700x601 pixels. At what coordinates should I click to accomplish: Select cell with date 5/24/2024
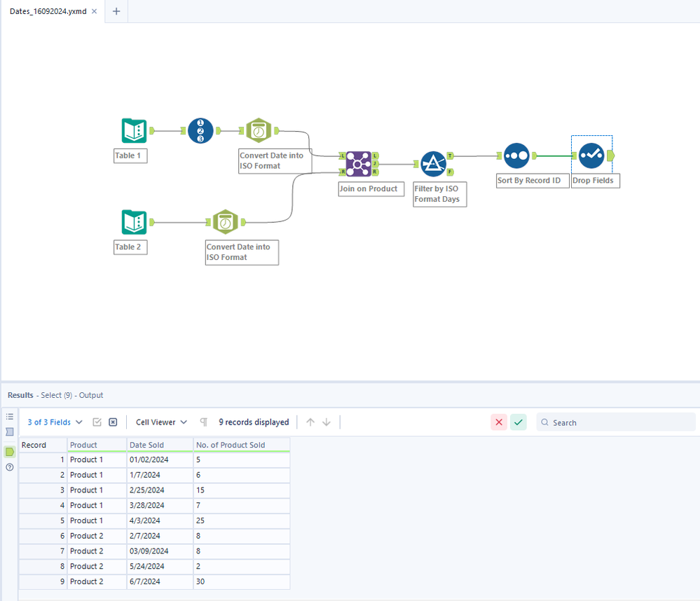click(x=160, y=566)
